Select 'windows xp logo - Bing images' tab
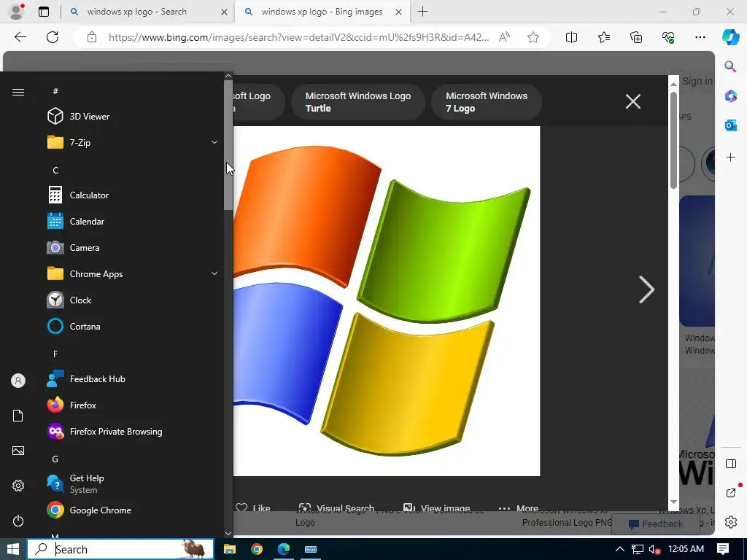The height and width of the screenshot is (560, 747). pyautogui.click(x=322, y=12)
